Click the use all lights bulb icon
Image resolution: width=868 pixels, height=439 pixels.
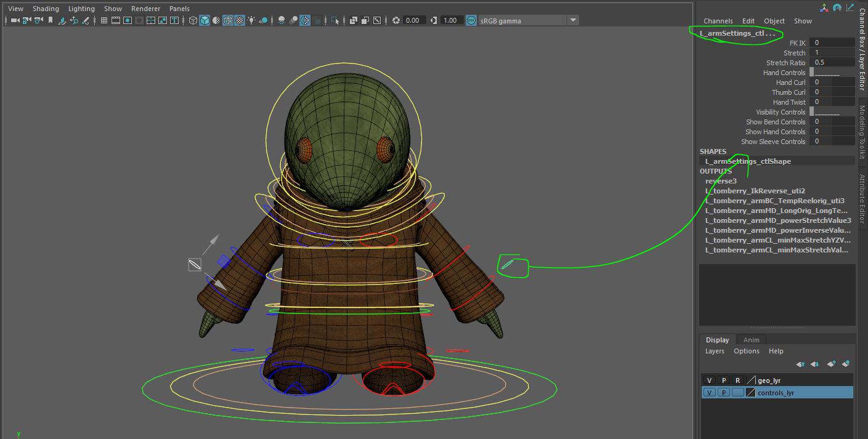coord(251,20)
